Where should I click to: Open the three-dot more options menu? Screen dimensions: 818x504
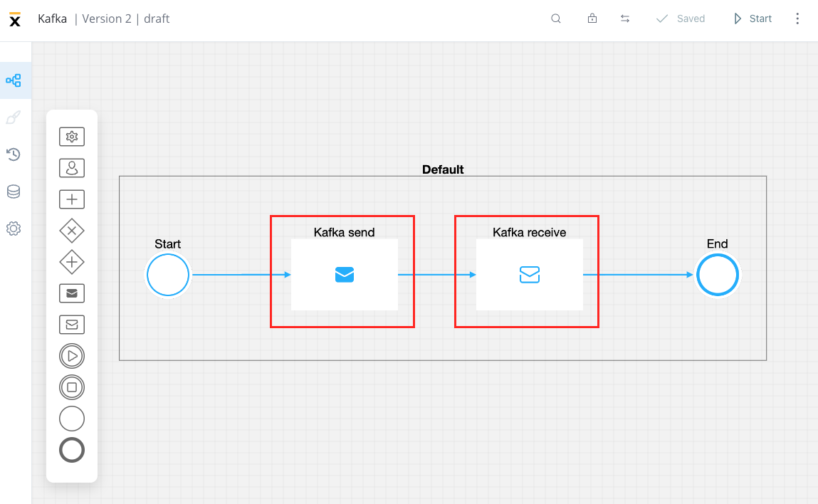point(797,19)
